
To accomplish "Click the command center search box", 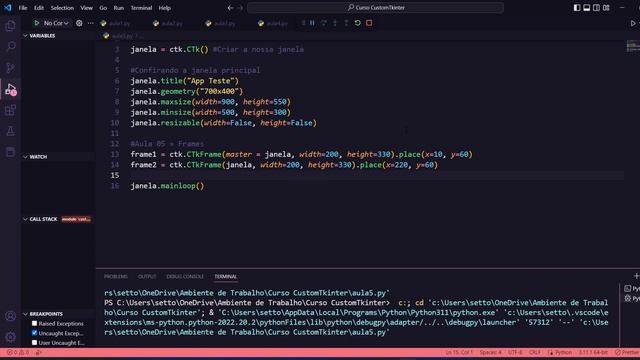I will point(375,8).
